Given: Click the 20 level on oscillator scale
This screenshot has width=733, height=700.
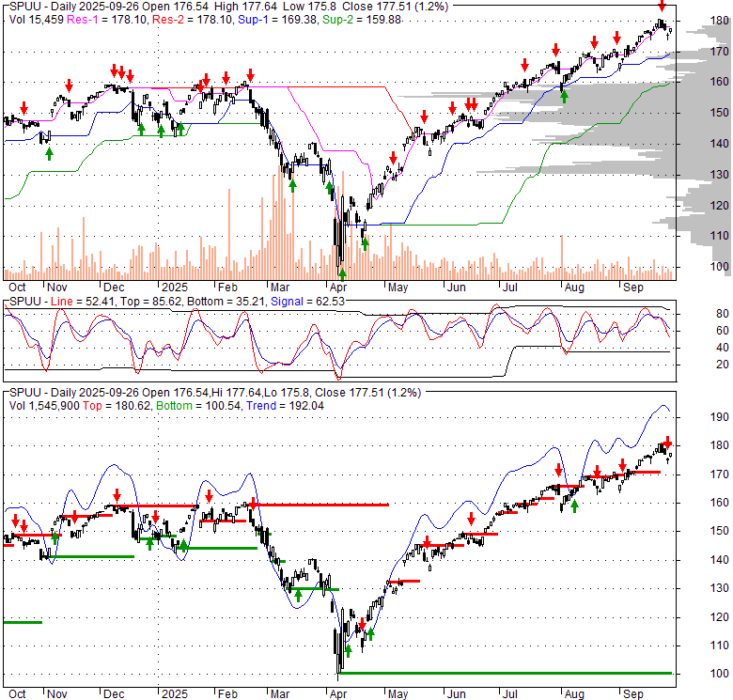Looking at the screenshot, I should tap(723, 364).
